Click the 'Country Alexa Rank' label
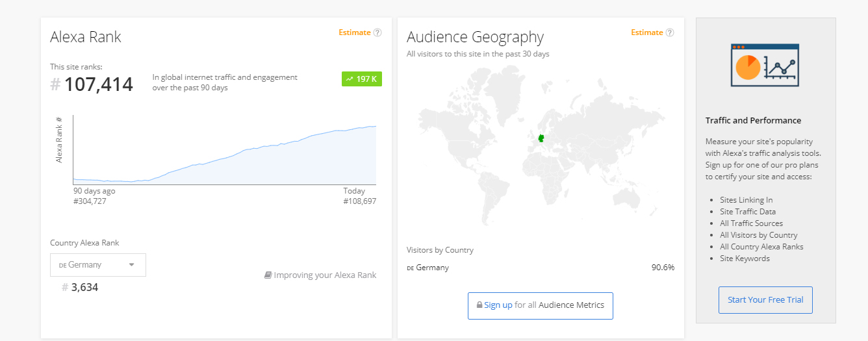Screen dimensions: 868x341 (84, 243)
